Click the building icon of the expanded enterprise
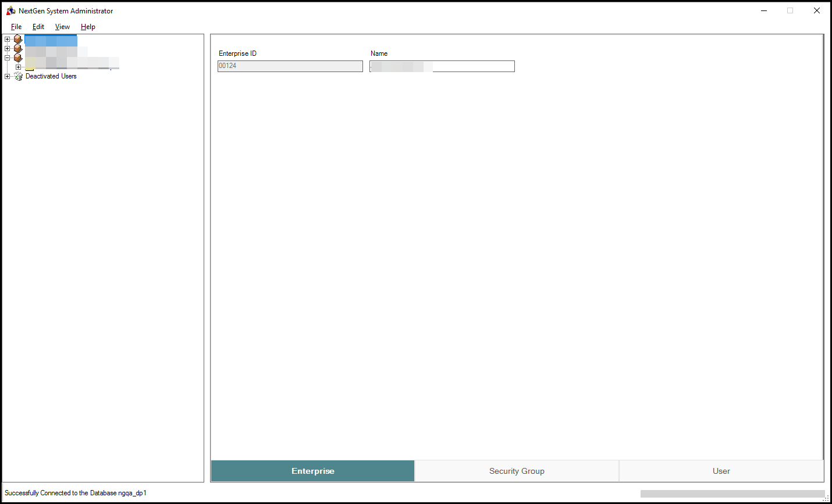This screenshot has width=832, height=504. pos(18,58)
